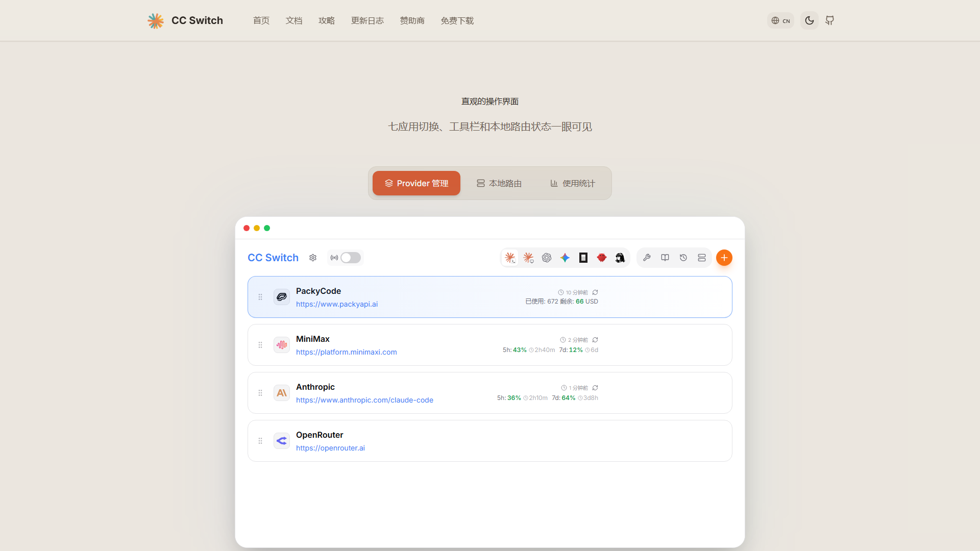Click 免费下载 in navigation
Screen dimensions: 980x551
pos(457,20)
